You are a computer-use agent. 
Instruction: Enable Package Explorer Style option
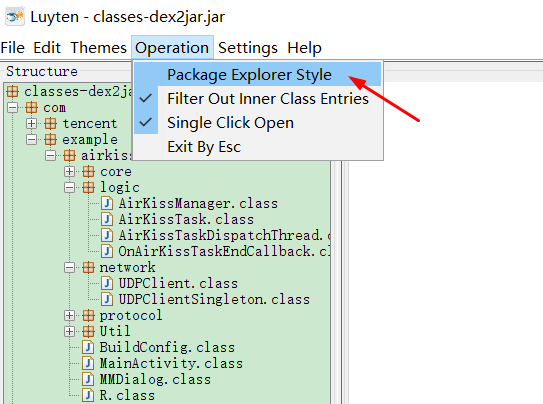(258, 74)
